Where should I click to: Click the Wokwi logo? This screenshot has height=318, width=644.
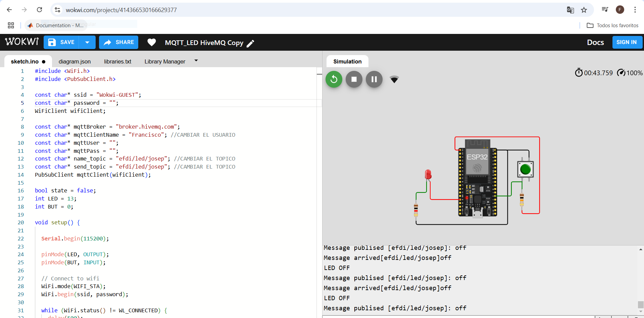coord(22,42)
